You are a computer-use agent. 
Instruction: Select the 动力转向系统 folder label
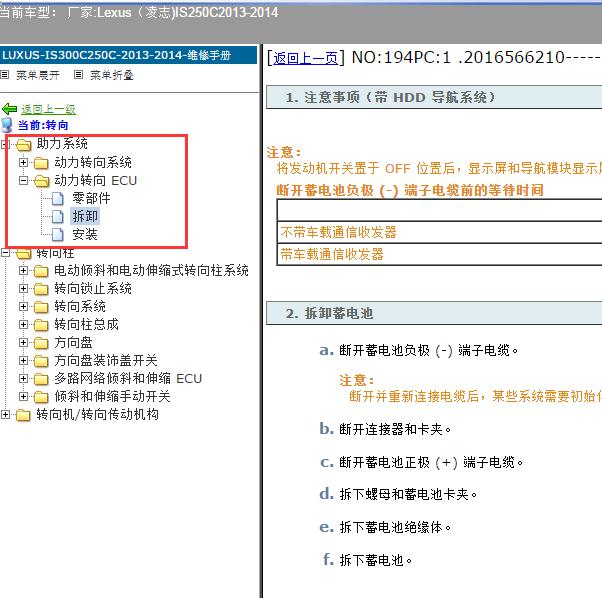93,162
